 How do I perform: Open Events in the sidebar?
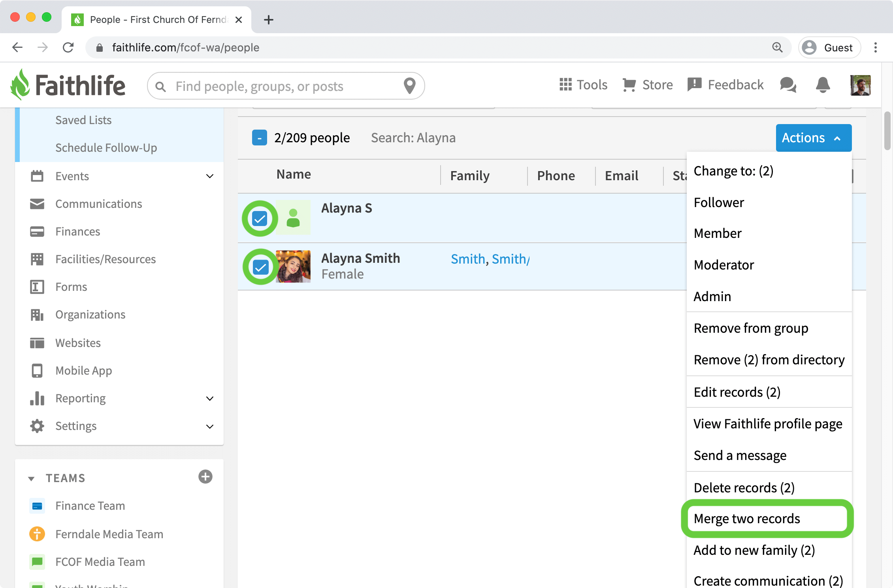click(72, 176)
